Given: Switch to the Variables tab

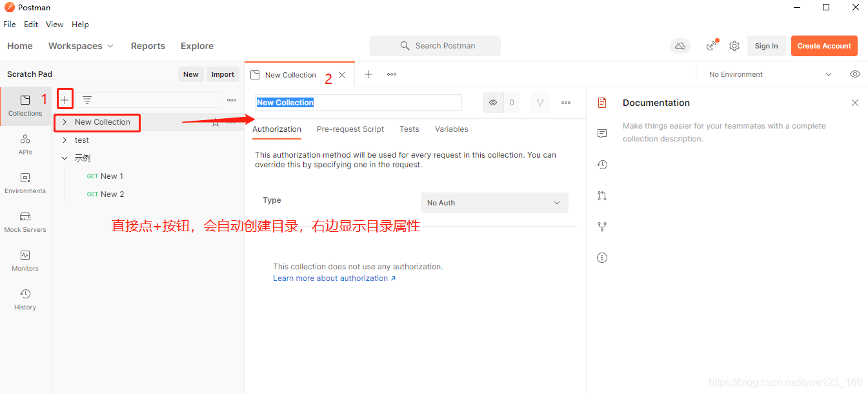Looking at the screenshot, I should (x=451, y=129).
